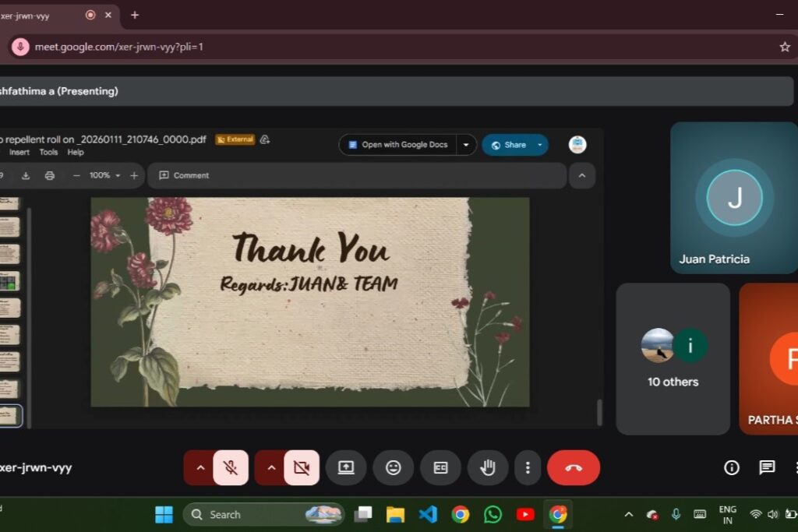The width and height of the screenshot is (798, 532).
Task: Open the three-dot more options menu
Action: tap(528, 467)
